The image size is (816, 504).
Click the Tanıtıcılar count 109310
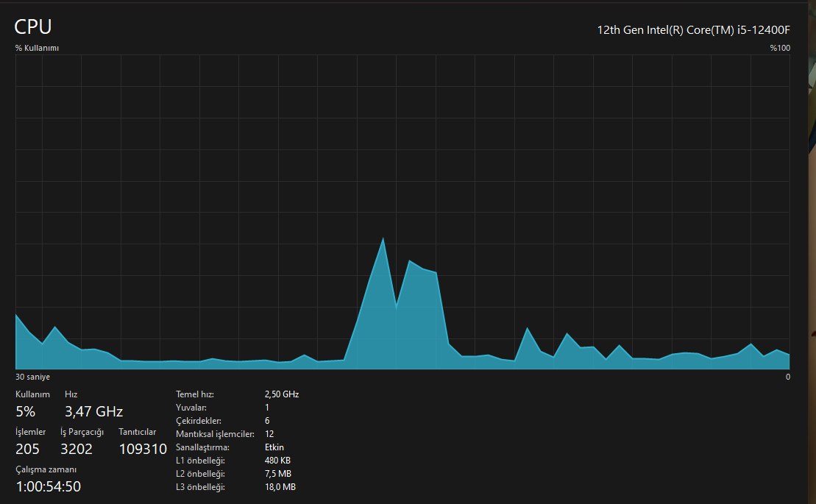click(x=143, y=449)
